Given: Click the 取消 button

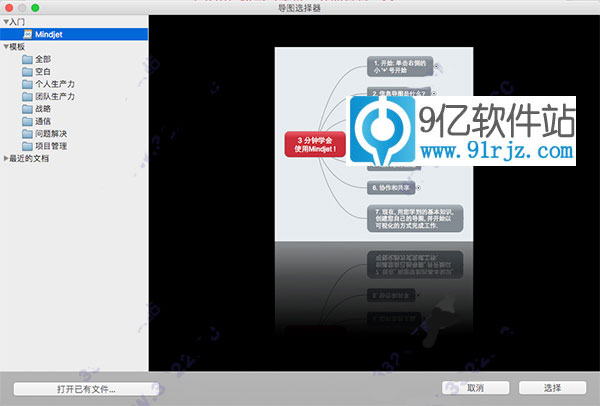Looking at the screenshot, I should pos(475,388).
